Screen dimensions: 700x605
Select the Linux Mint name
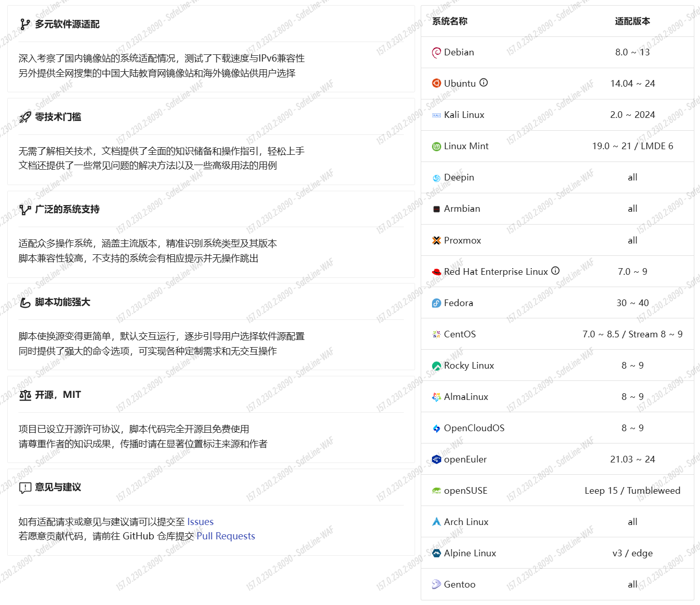tap(466, 146)
